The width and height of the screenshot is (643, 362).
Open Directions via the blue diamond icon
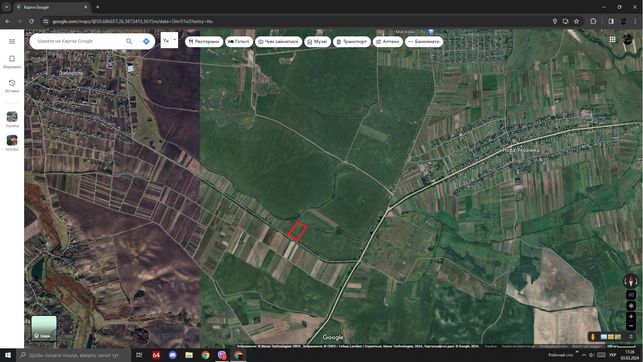146,41
